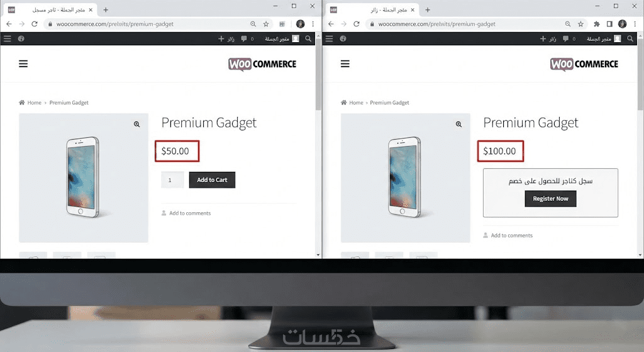644x352 pixels.
Task: Toggle the admin bar menu icon in left window
Action: [x=8, y=38]
